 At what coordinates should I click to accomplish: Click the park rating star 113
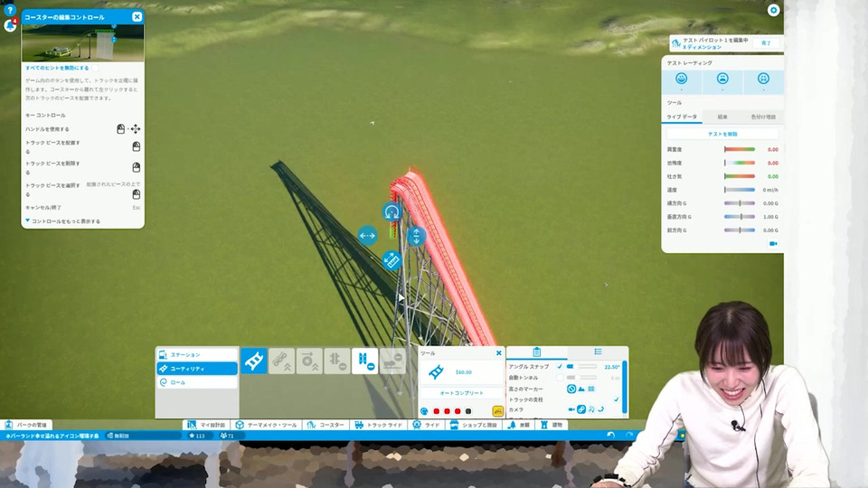[x=196, y=436]
